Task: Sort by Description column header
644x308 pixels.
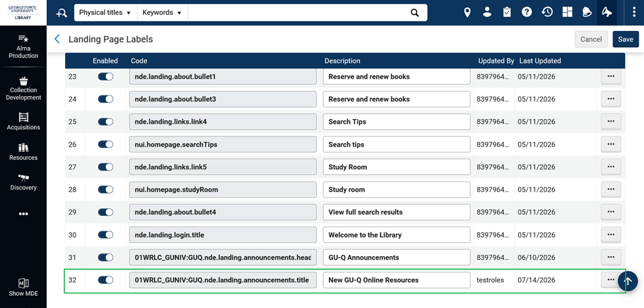Action: tap(342, 61)
